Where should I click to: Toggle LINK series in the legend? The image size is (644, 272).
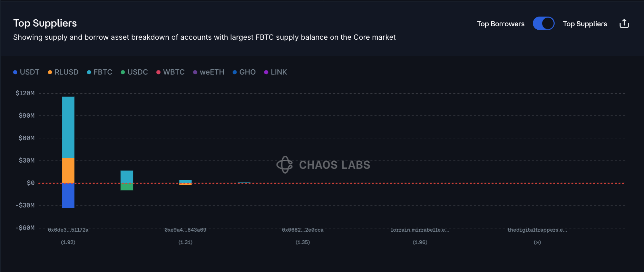[275, 72]
